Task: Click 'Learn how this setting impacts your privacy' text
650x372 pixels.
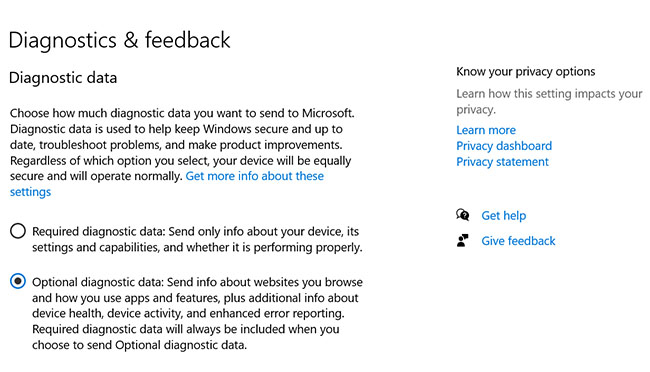Action: pos(549,102)
